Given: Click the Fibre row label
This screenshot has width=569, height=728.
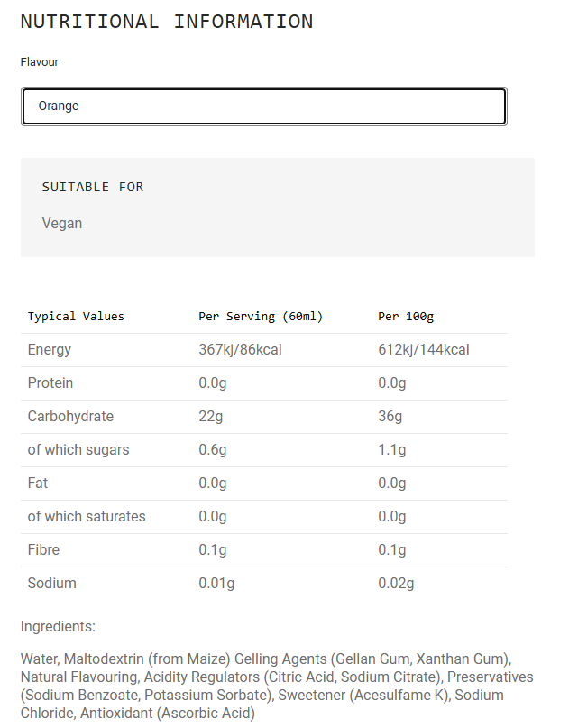Looking at the screenshot, I should coord(43,549).
